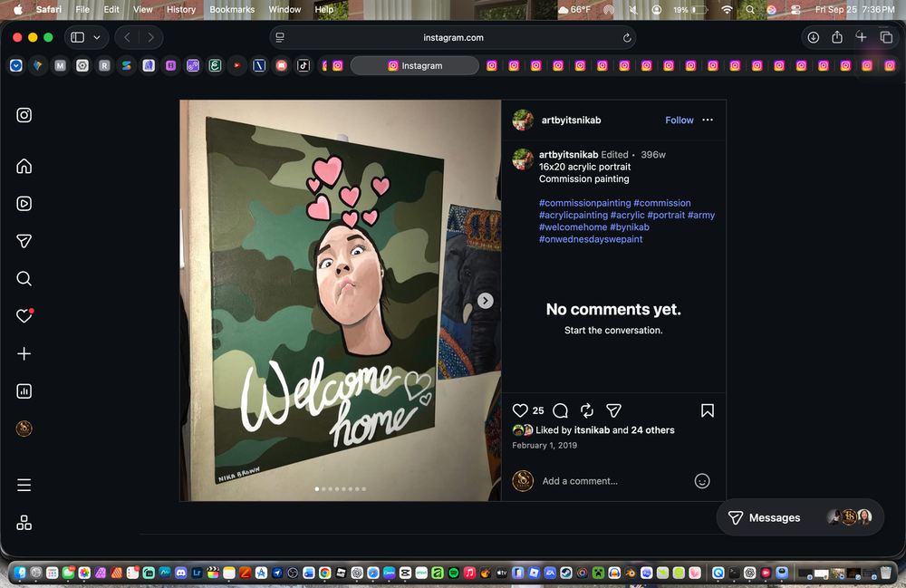Open the Messages floating panel
This screenshot has height=588, width=906.
(x=800, y=517)
